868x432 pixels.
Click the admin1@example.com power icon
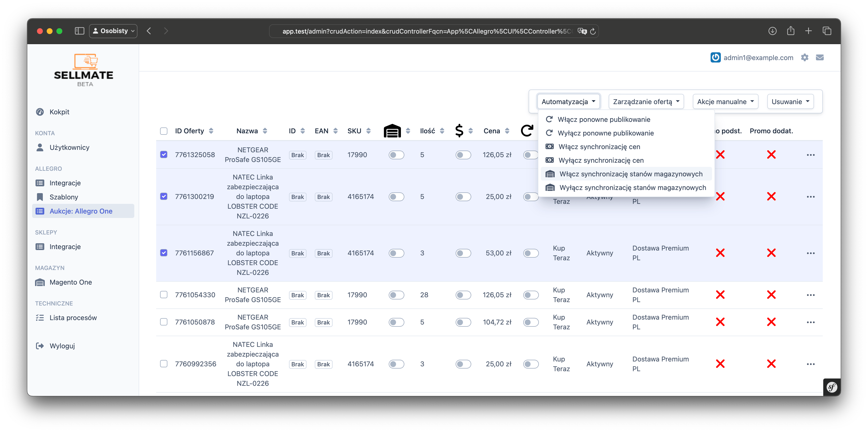coord(715,58)
